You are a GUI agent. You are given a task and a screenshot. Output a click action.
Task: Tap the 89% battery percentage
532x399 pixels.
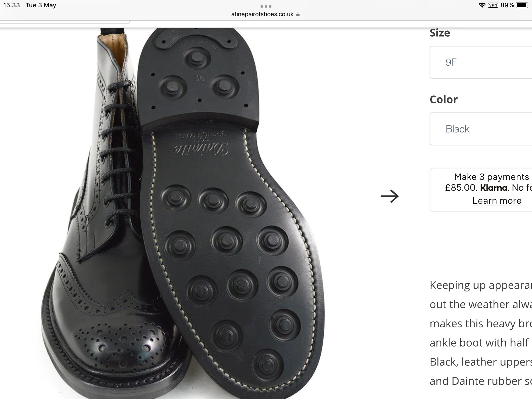coord(507,5)
